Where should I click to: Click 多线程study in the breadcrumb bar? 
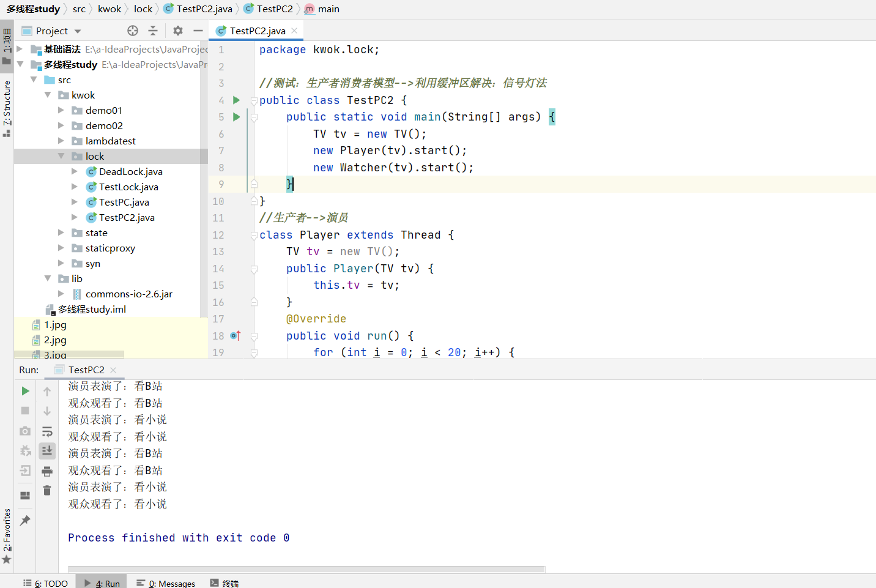pos(33,9)
